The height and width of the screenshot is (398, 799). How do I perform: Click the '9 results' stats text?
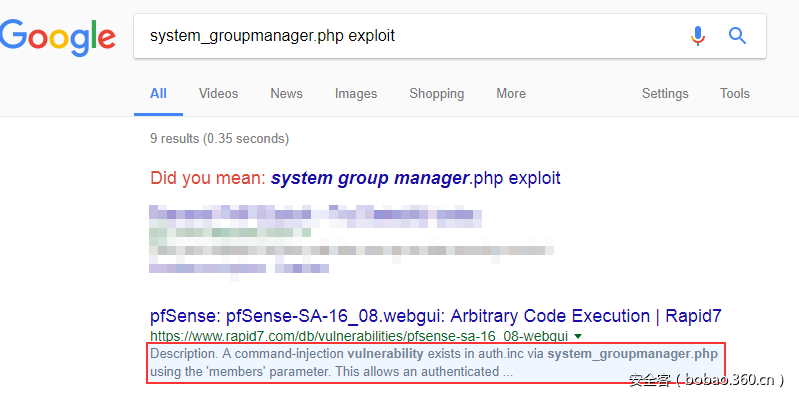click(219, 139)
